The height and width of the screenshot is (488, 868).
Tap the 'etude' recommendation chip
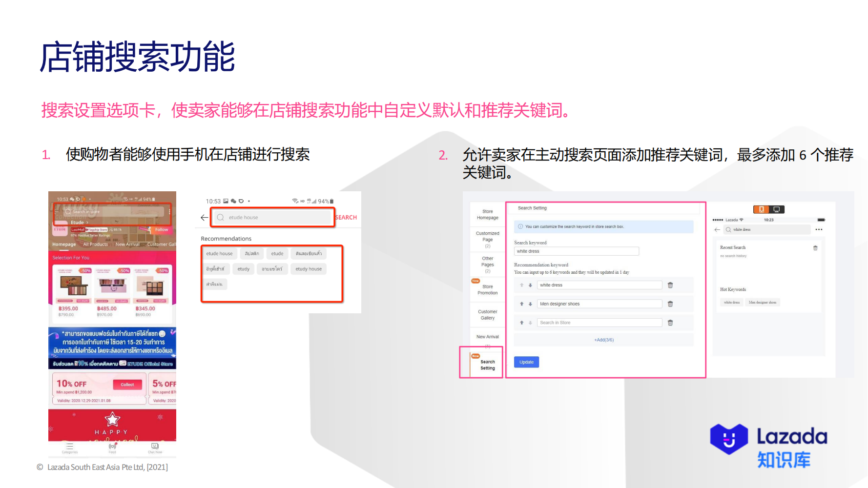(277, 254)
